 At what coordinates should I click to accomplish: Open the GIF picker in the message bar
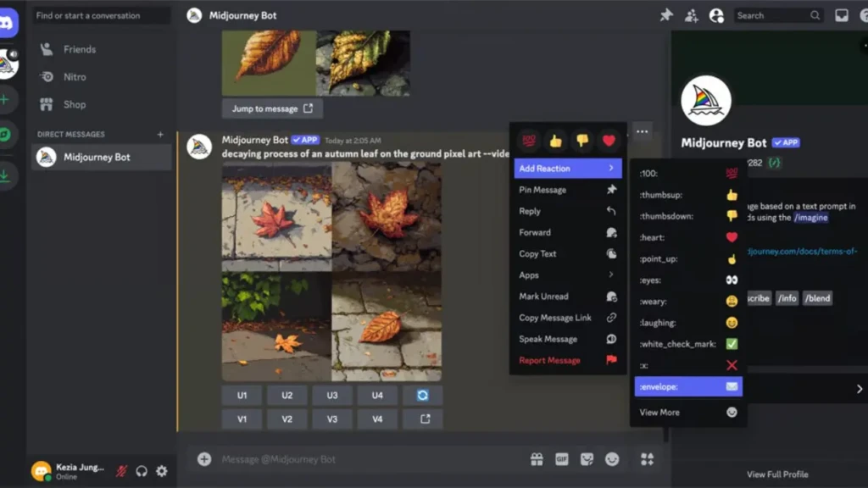pos(561,458)
